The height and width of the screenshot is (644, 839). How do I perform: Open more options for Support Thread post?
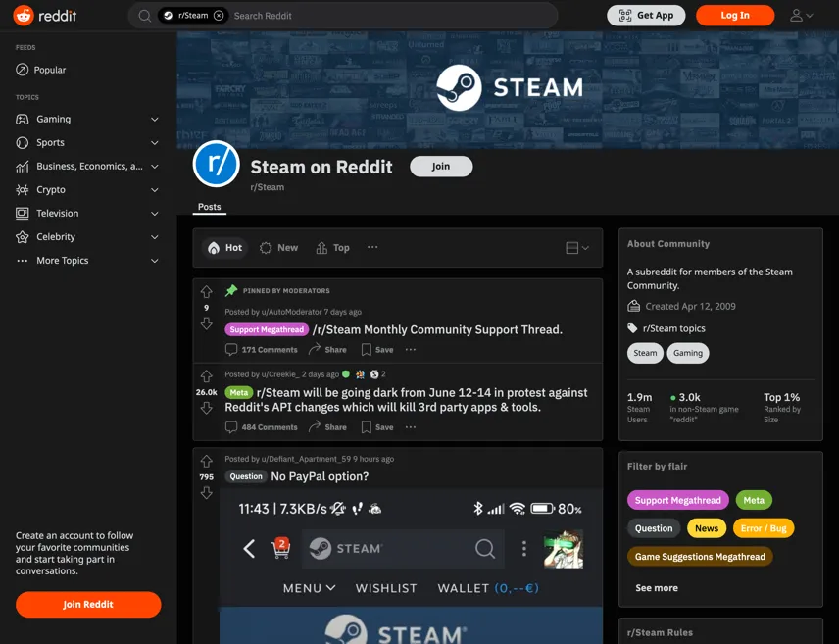point(411,350)
